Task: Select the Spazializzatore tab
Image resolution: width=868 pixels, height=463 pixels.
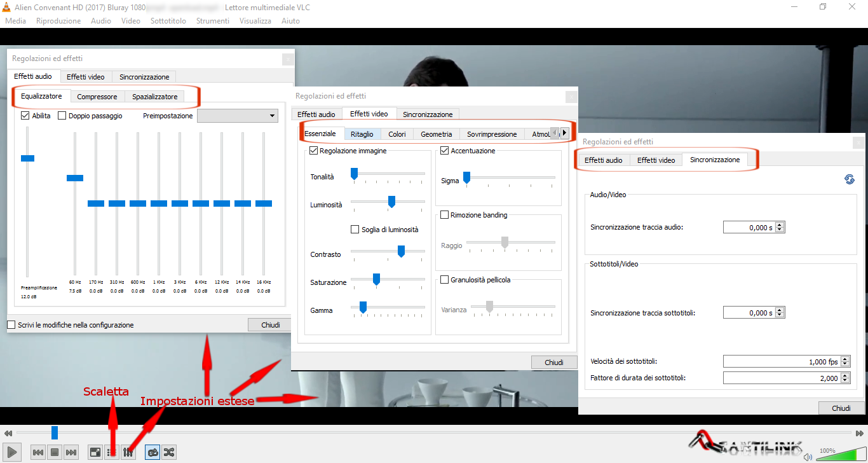Action: 155,97
